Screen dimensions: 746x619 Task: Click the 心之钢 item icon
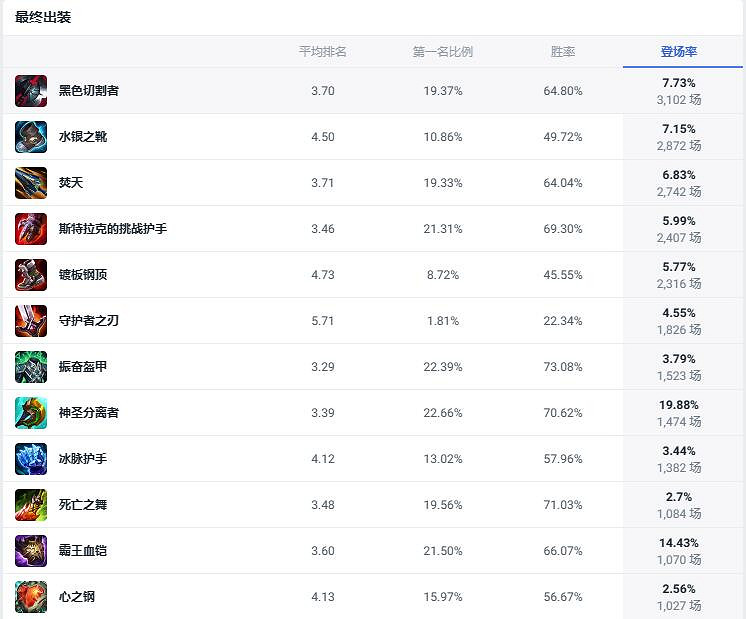[x=31, y=597]
